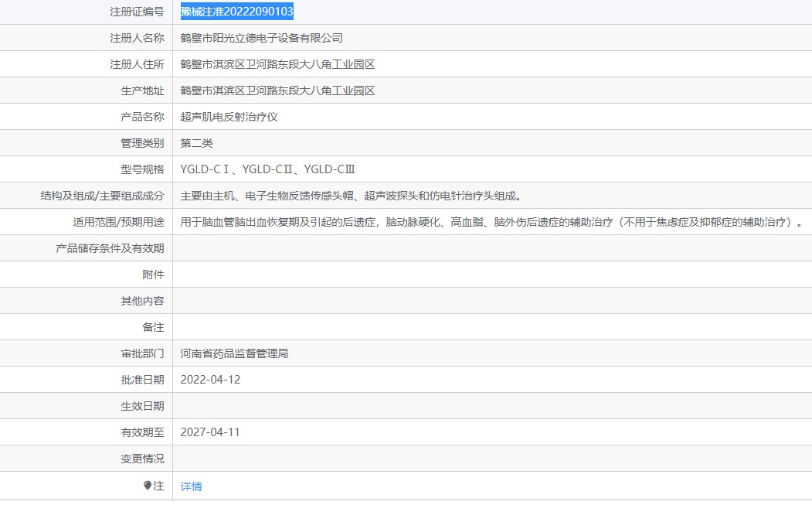Click the 变更情况 label
The height and width of the screenshot is (505, 812).
click(142, 459)
